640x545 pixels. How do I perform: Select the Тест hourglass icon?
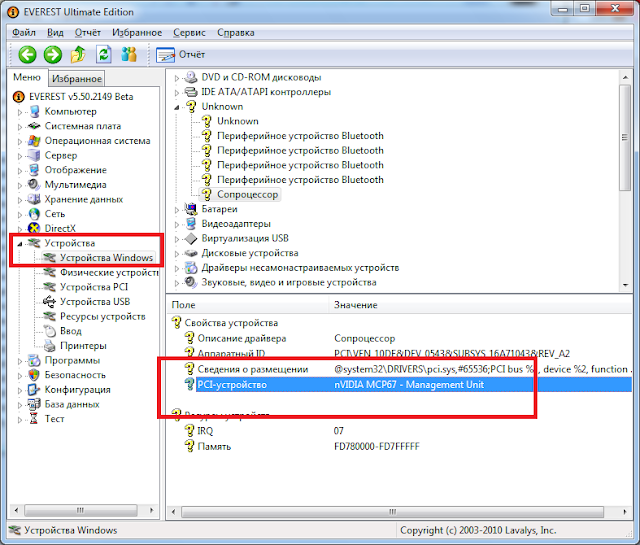[x=33, y=419]
